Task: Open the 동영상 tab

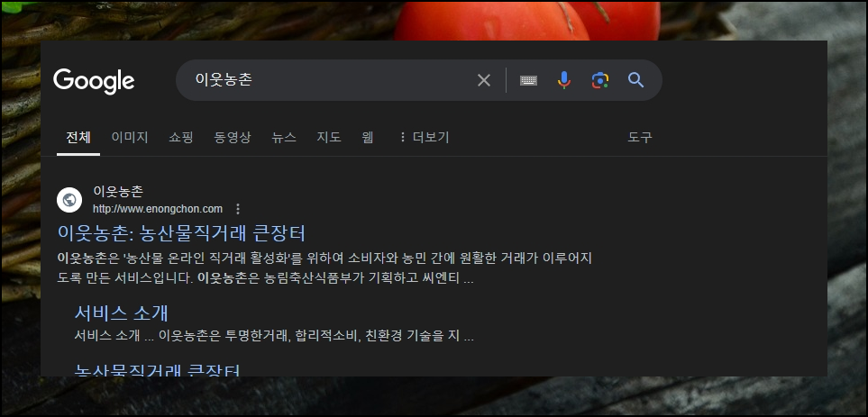Action: (233, 137)
